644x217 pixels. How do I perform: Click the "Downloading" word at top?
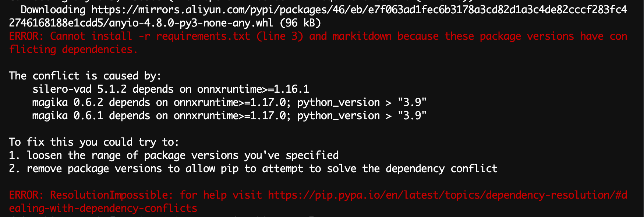click(x=53, y=10)
